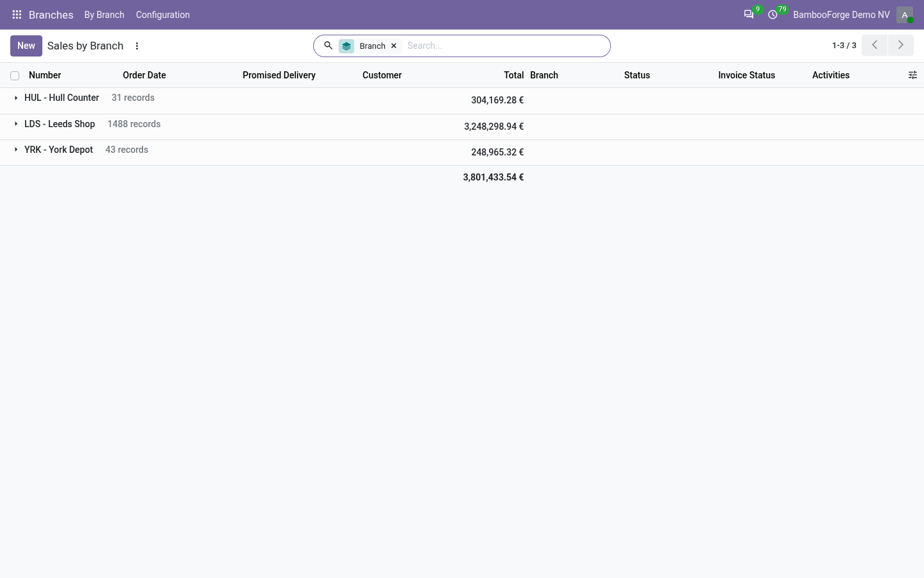The width and height of the screenshot is (924, 578).
Task: Open the BambooForge Demo NV company switcher
Action: click(841, 15)
